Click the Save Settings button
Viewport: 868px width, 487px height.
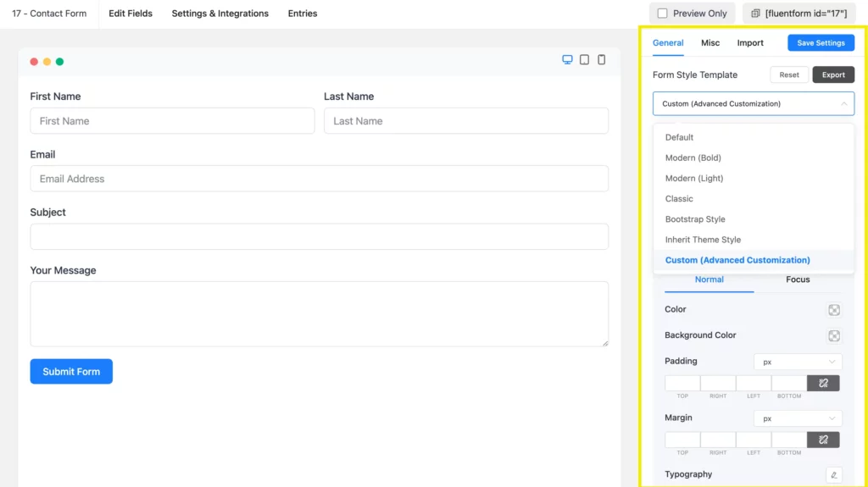pos(821,42)
